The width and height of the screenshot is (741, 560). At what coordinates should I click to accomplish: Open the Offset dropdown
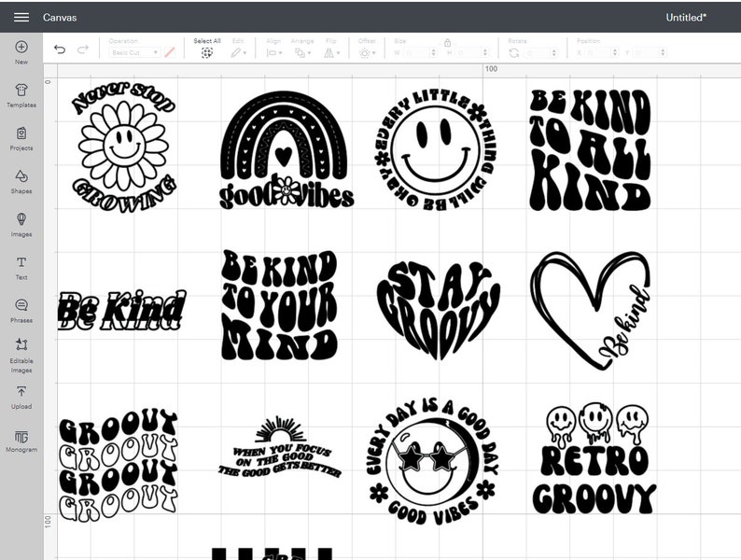(367, 53)
